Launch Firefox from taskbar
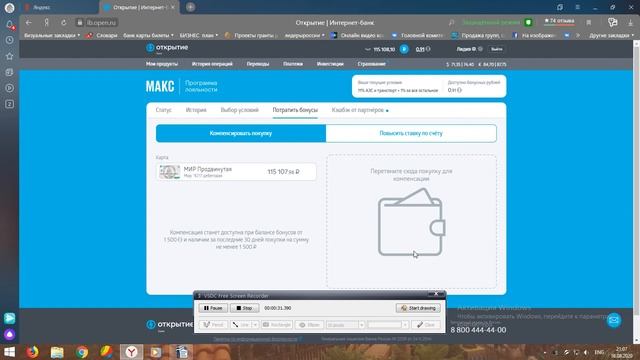The height and width of the screenshot is (360, 640). [x=32, y=352]
